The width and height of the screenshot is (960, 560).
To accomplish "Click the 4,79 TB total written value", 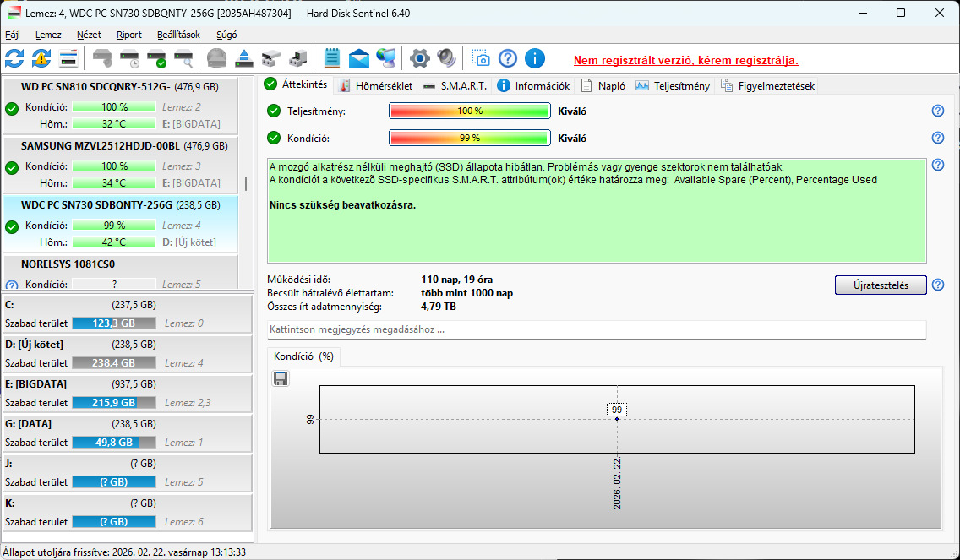I will coord(439,307).
